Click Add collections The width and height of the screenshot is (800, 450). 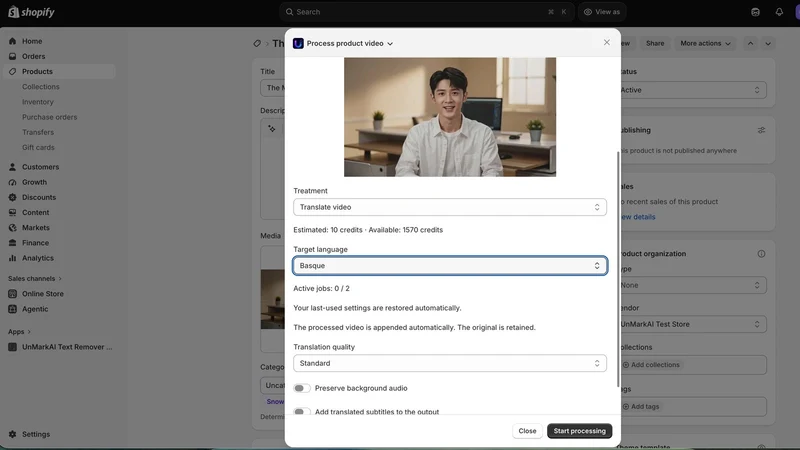click(x=652, y=365)
